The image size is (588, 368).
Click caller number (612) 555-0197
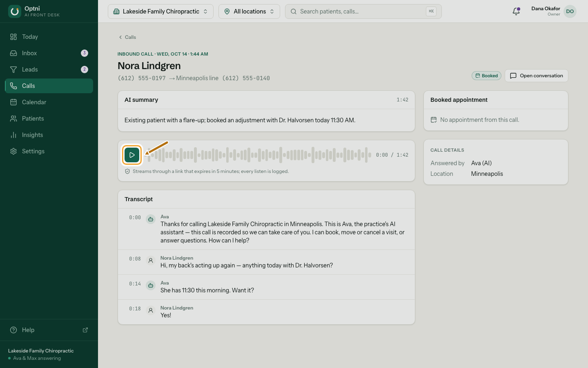click(x=142, y=78)
